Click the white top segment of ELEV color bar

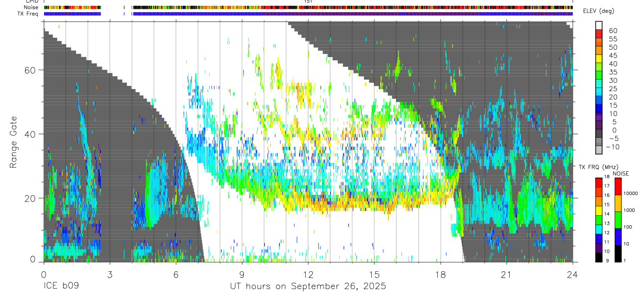(x=599, y=25)
